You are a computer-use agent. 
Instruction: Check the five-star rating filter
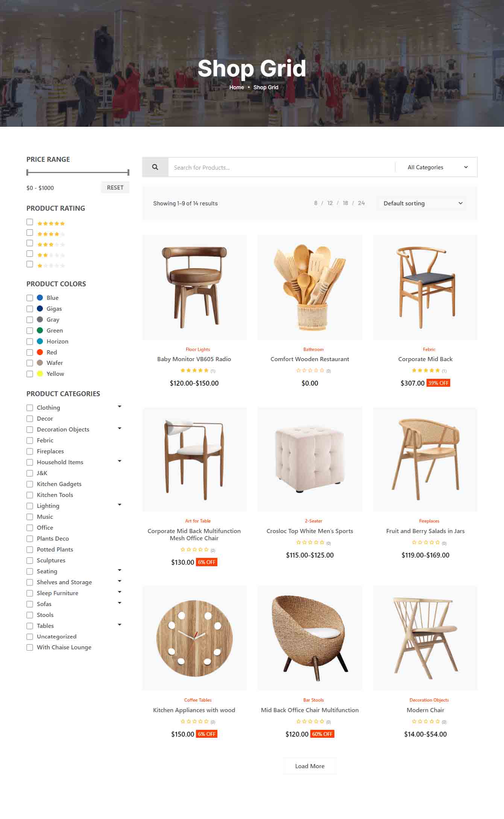tap(30, 222)
